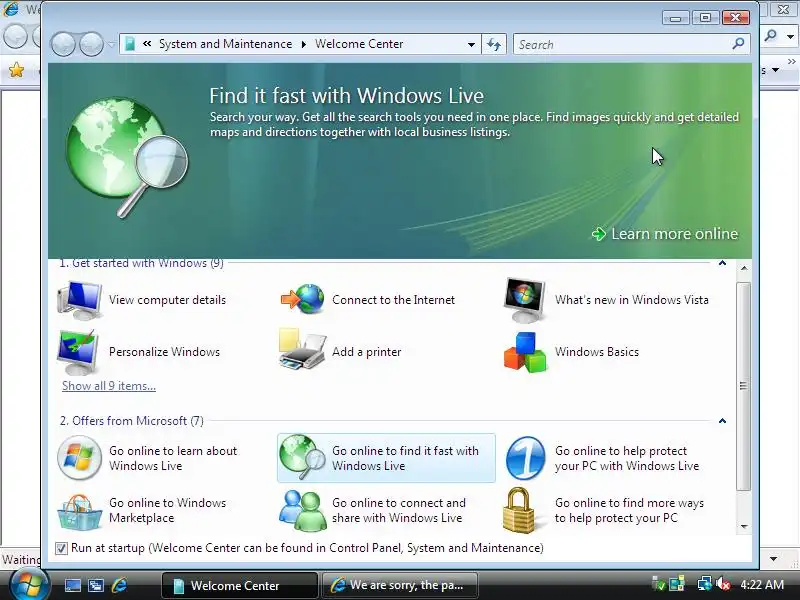Open address bar history dropdown arrow
This screenshot has width=800, height=600.
pyautogui.click(x=471, y=44)
